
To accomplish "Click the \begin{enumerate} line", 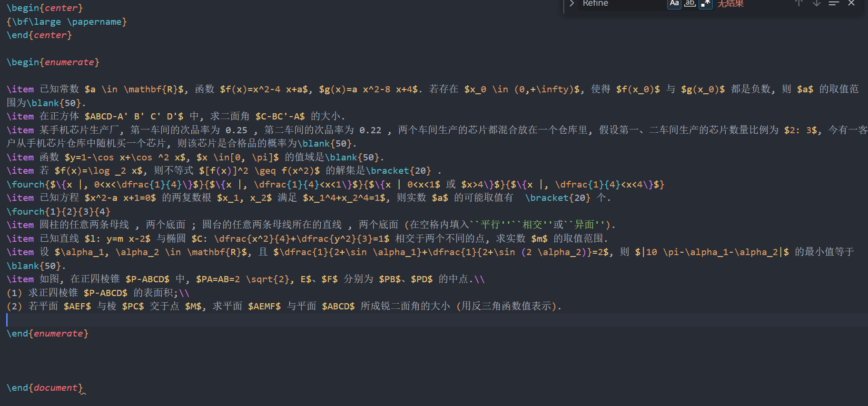I will 53,62.
